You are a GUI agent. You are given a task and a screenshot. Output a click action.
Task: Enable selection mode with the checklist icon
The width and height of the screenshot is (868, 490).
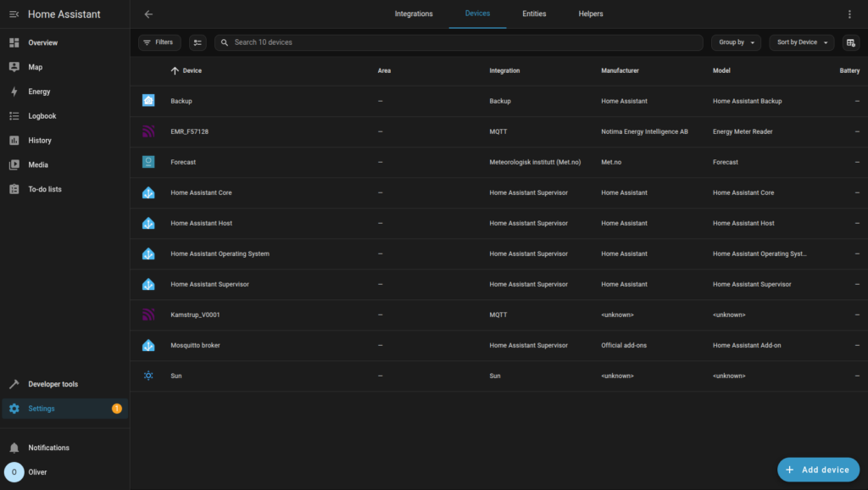[x=198, y=42]
